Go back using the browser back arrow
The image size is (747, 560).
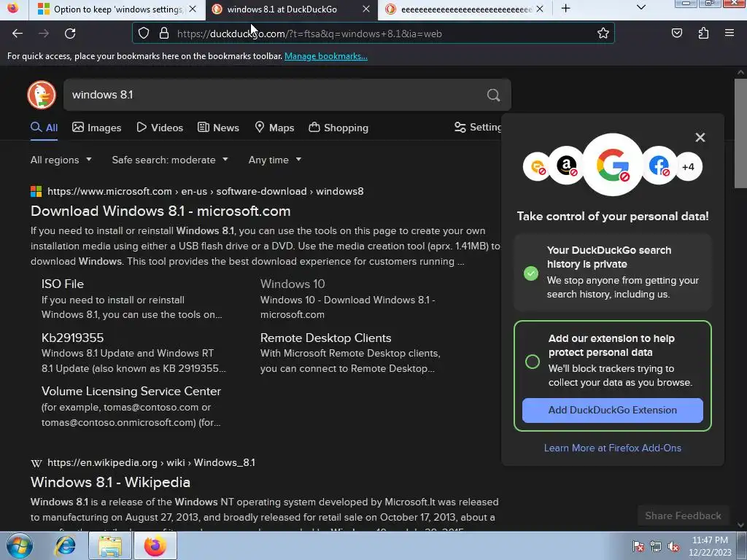point(18,34)
